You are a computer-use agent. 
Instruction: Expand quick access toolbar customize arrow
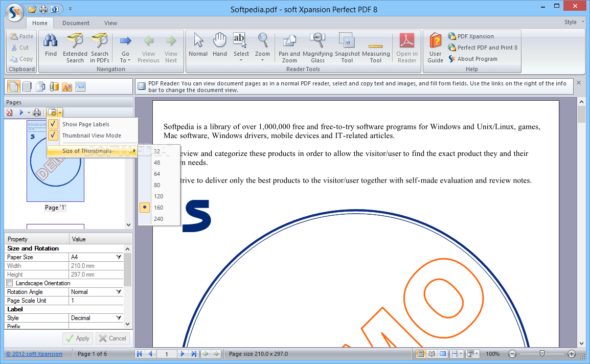click(70, 9)
